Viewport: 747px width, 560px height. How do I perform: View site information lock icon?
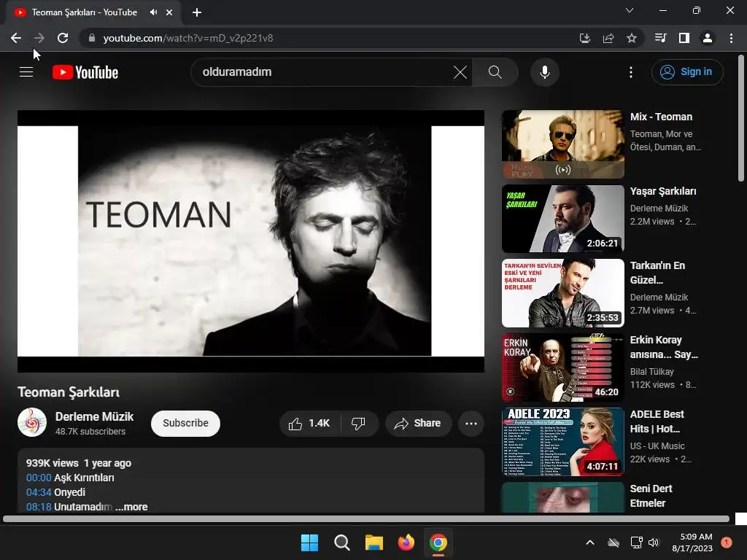92,38
